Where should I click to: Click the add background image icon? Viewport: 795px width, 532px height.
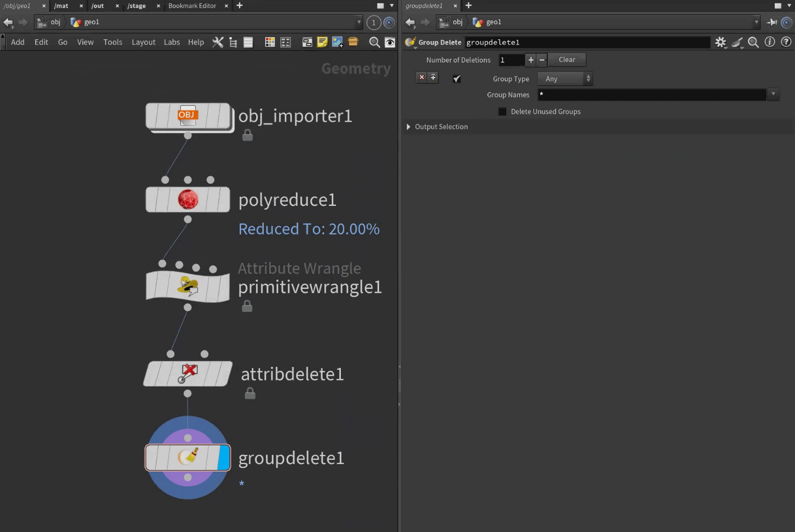(x=338, y=42)
